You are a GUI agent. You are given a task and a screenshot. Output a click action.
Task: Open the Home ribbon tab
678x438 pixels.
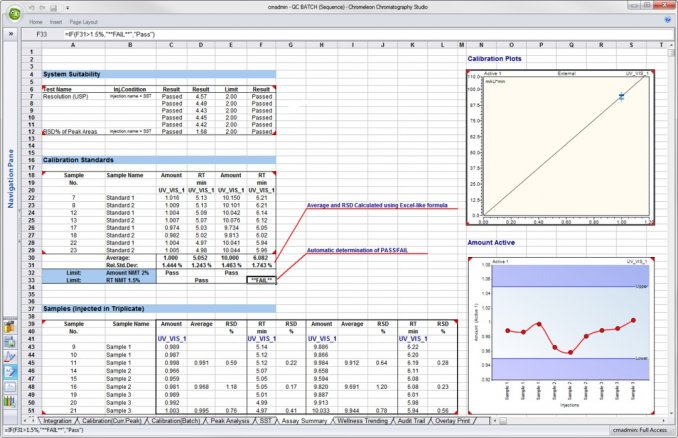click(36, 21)
